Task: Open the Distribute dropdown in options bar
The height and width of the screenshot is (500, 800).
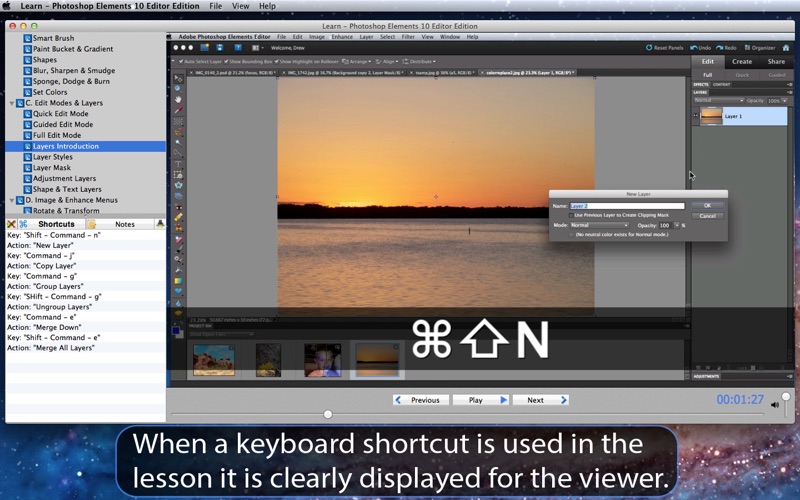Action: (419, 61)
